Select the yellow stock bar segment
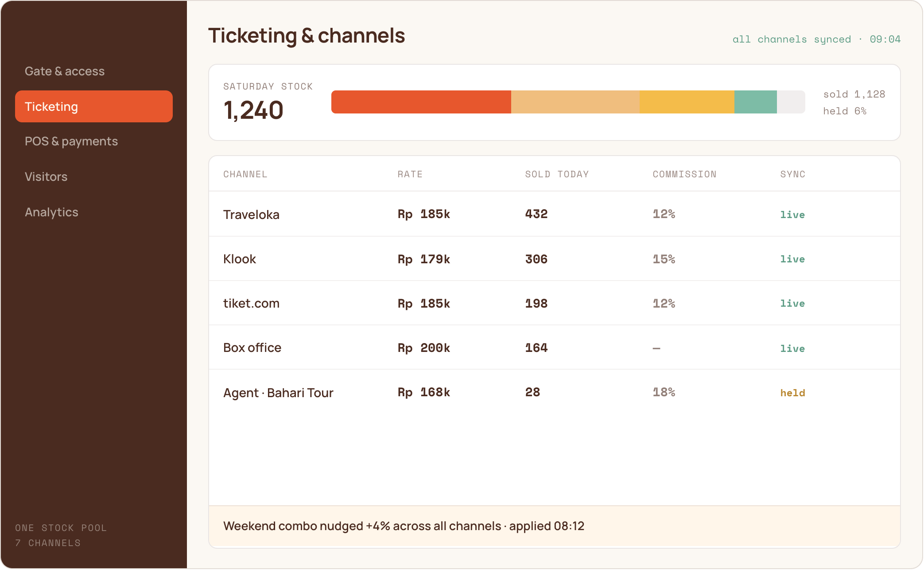Image resolution: width=924 pixels, height=570 pixels. click(687, 102)
